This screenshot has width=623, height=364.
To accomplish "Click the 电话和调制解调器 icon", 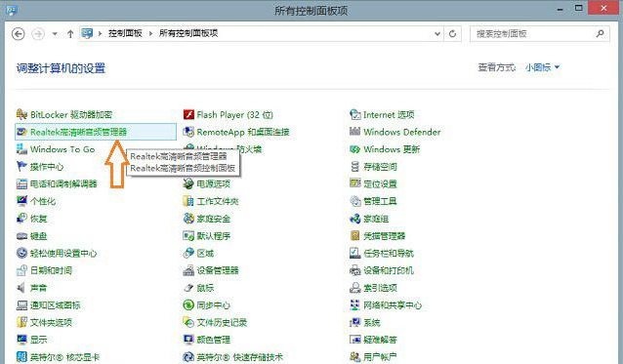I will (x=21, y=183).
